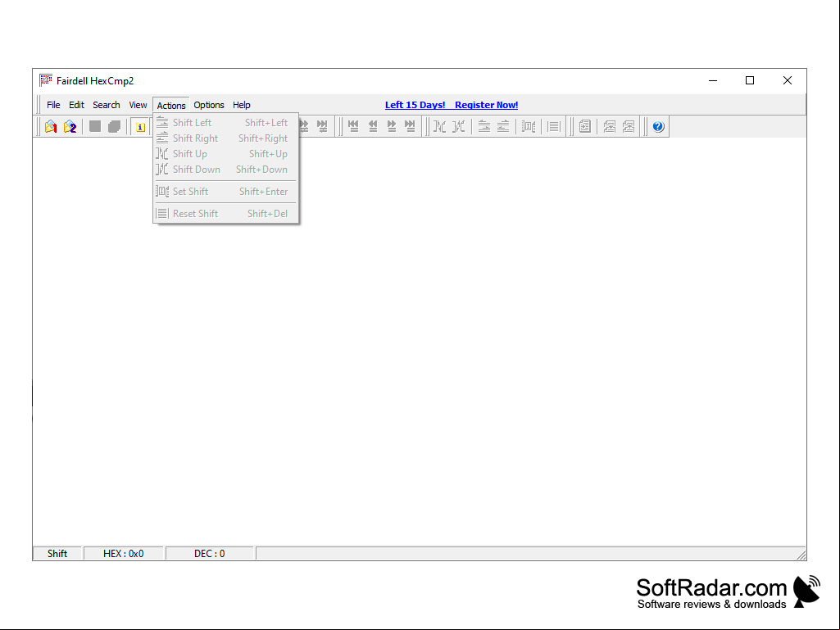
Task: Open first file with folder 1 icon
Action: 51,126
